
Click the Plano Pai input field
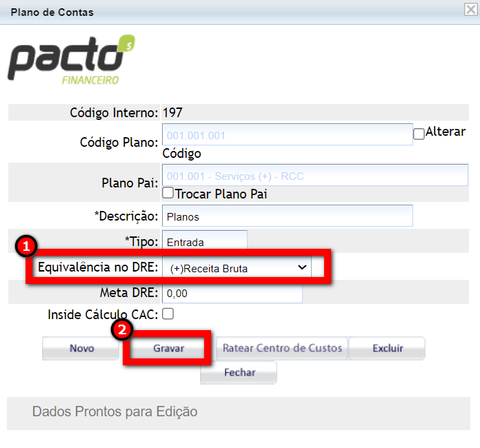[x=314, y=176]
